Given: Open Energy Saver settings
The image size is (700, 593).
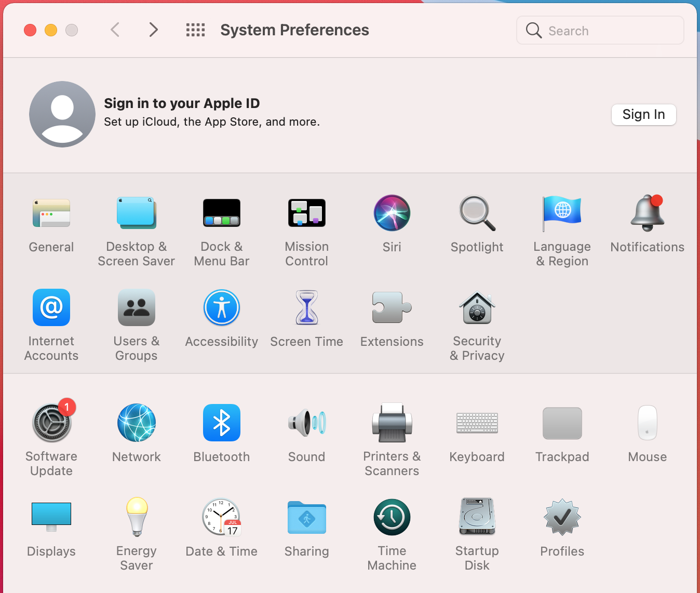Looking at the screenshot, I should [x=136, y=517].
